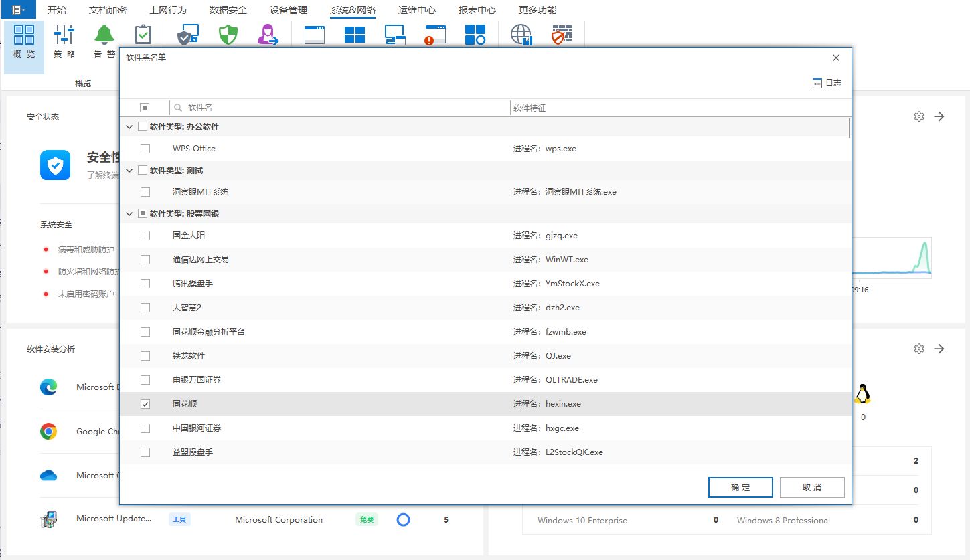Screen dimensions: 970x560
Task: Click the purple user with arrow icon
Action: click(268, 35)
